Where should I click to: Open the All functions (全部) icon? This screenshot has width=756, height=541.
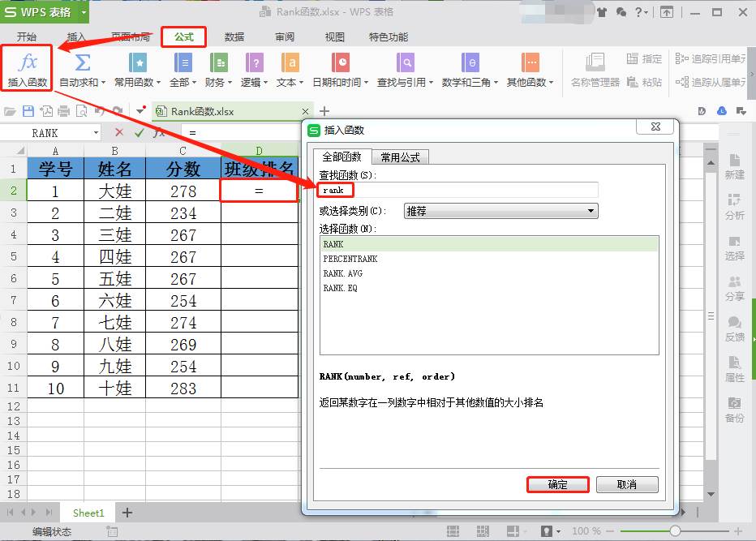point(183,62)
